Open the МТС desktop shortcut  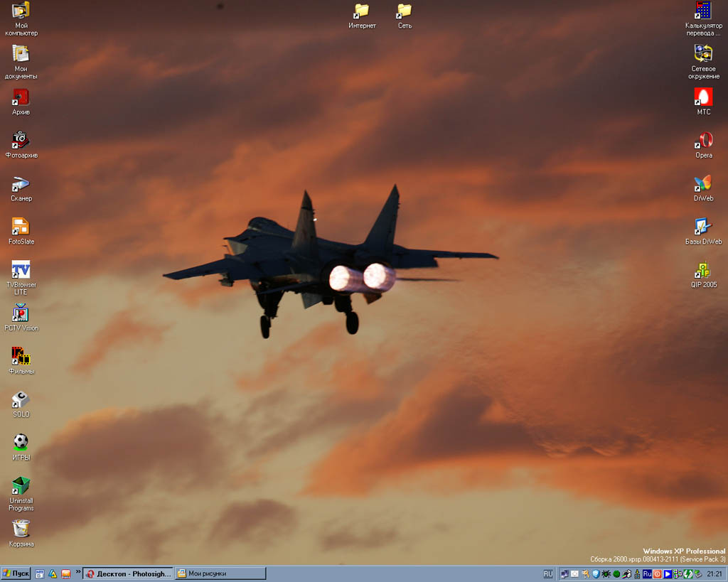[703, 97]
